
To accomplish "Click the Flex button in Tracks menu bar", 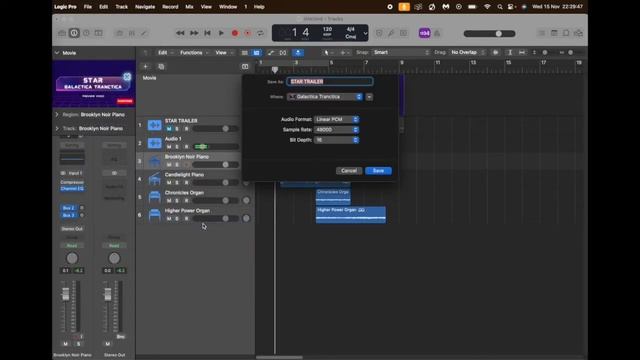I will pyautogui.click(x=283, y=53).
